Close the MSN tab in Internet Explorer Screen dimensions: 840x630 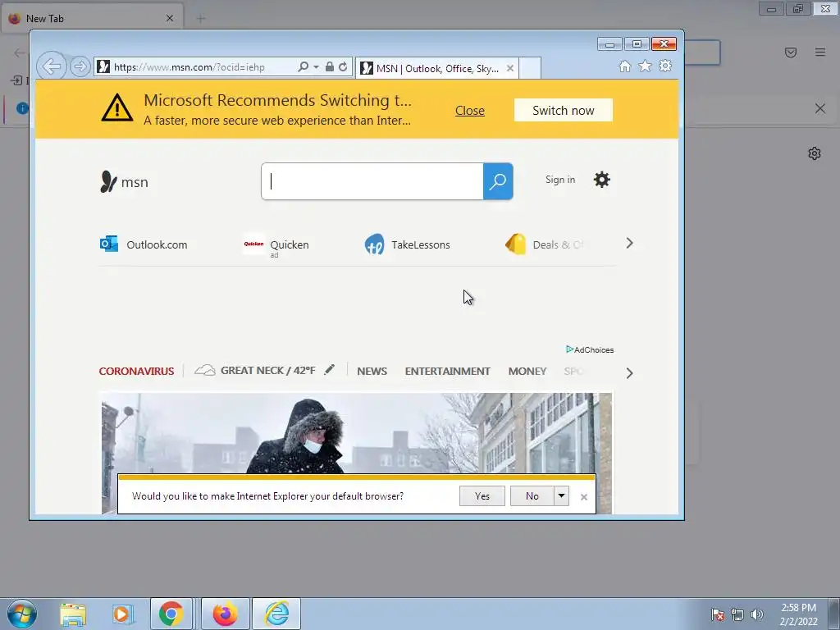click(x=510, y=69)
